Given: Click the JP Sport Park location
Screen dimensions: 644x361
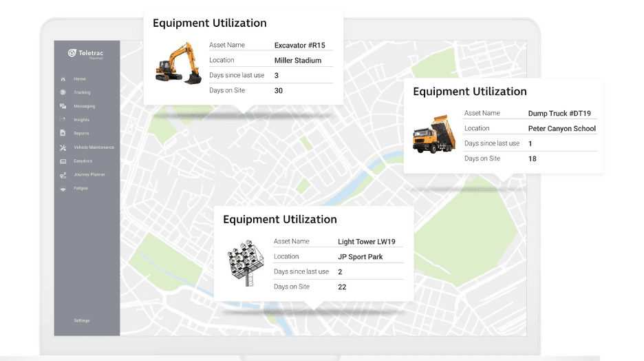Looking at the screenshot, I should pyautogui.click(x=360, y=257).
